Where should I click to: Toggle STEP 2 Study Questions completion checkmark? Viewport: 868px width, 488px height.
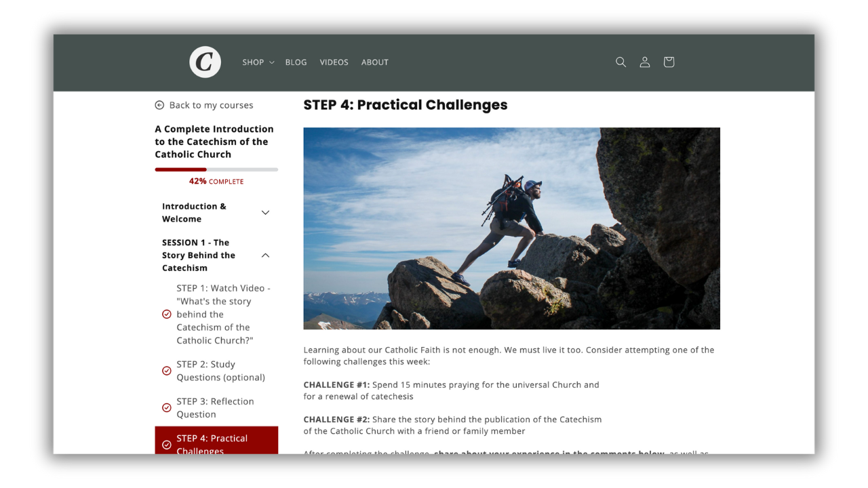click(x=167, y=371)
